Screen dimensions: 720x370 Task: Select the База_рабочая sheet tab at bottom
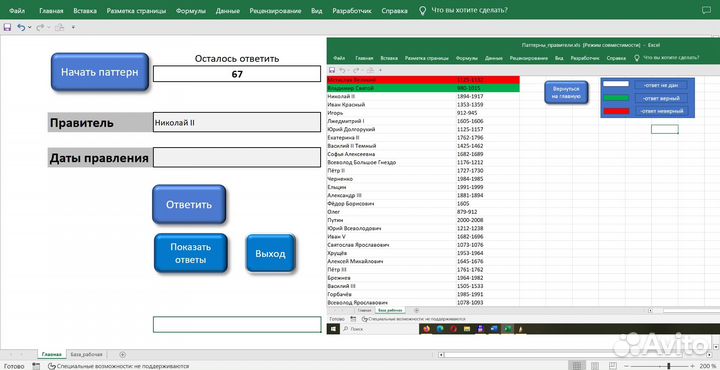click(x=87, y=354)
